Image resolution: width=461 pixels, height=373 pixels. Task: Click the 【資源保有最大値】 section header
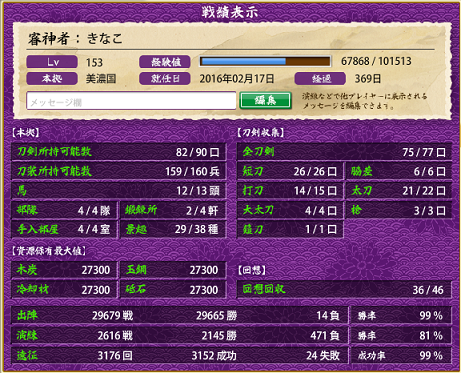click(x=49, y=251)
